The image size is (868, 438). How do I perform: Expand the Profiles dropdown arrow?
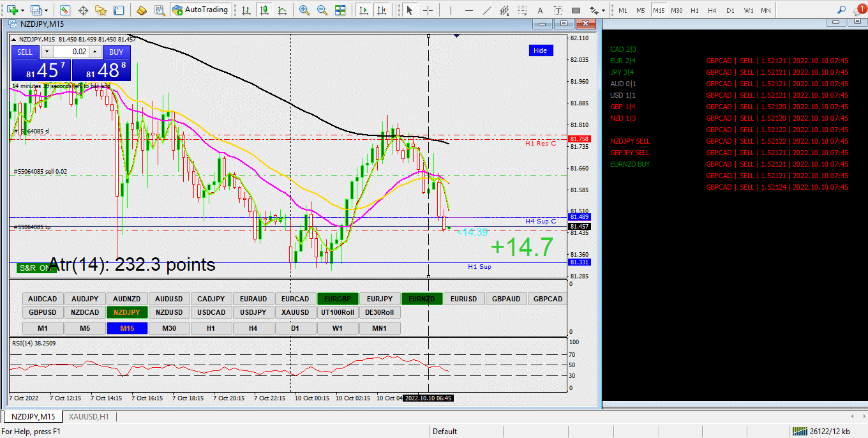[x=47, y=10]
